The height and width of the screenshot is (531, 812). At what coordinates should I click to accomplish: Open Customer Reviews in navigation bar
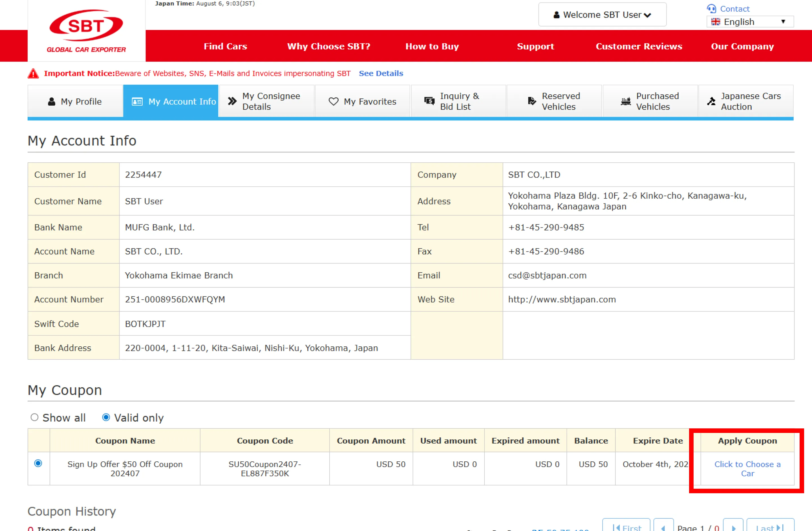[x=638, y=47]
